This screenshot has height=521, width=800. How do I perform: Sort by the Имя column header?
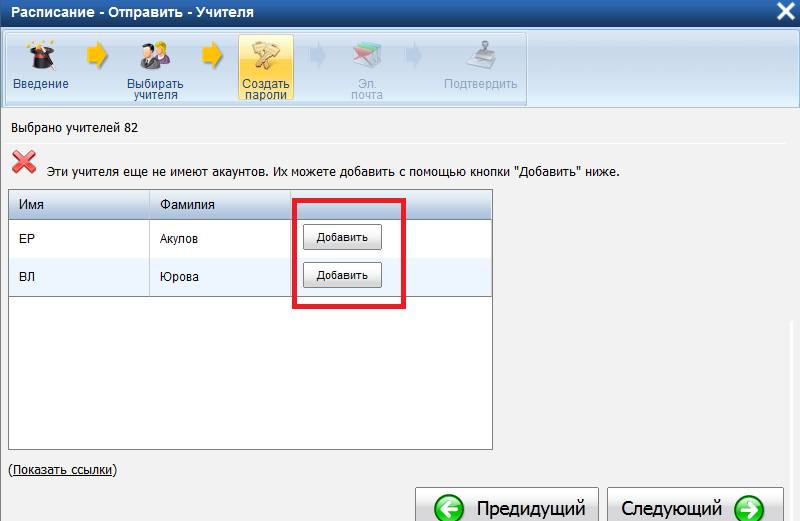point(79,205)
